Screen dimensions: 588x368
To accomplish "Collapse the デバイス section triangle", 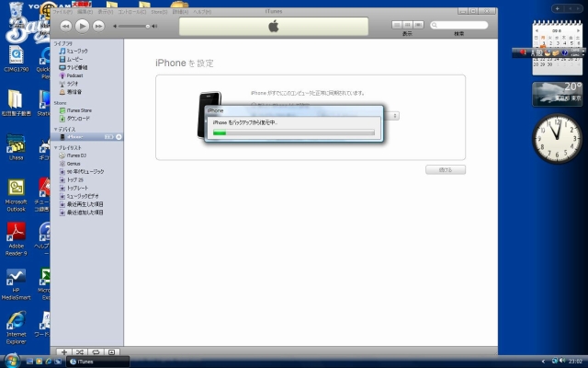I will [x=55, y=129].
